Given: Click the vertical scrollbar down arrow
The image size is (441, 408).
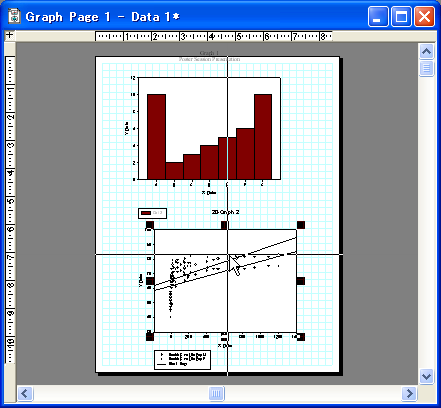Looking at the screenshot, I should 426,376.
